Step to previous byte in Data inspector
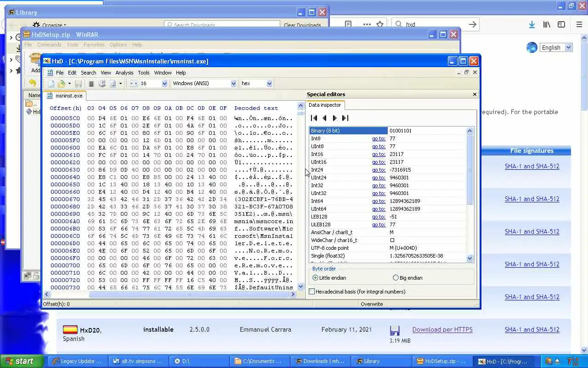This screenshot has height=368, width=588. [324, 118]
